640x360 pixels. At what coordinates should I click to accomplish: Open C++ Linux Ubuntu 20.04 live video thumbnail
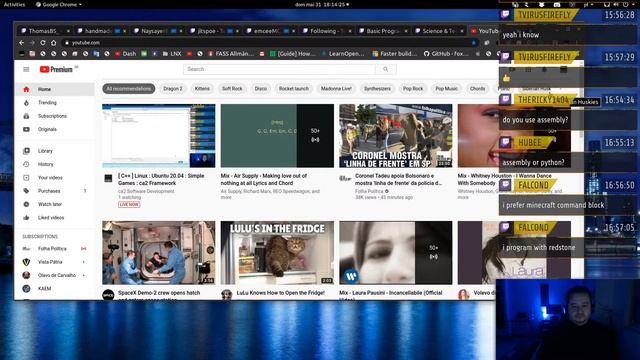tap(159, 136)
